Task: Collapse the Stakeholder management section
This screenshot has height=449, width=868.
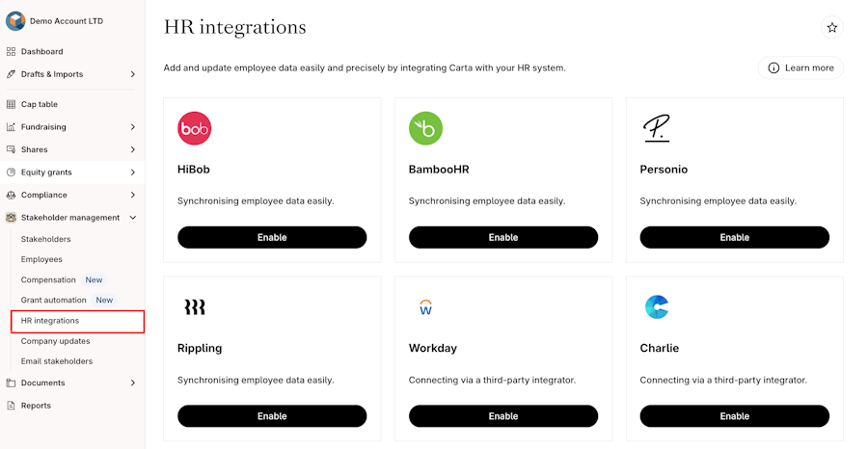Action: click(x=133, y=218)
